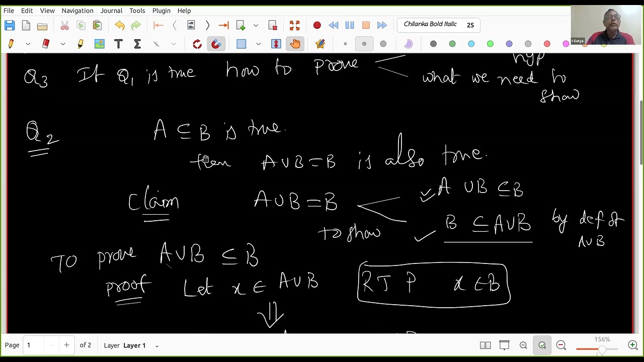Screen dimensions: 644x362
Task: Select the Highlighter tool
Action: (x=80, y=44)
